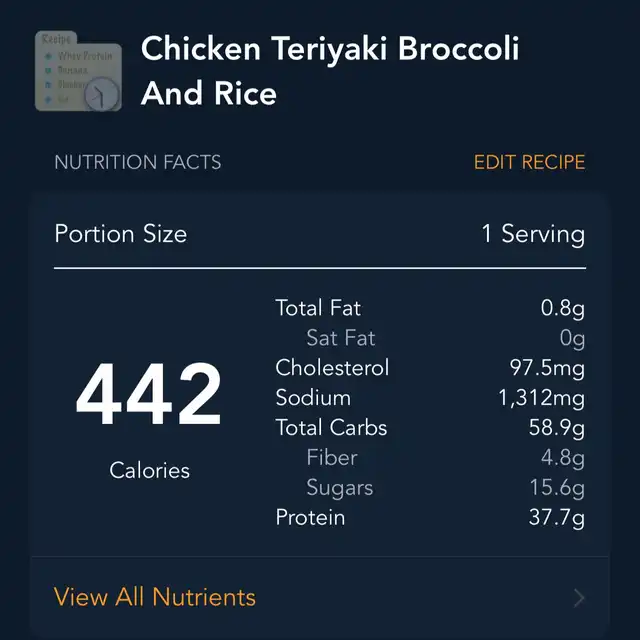Tap the Calories label

point(149,469)
